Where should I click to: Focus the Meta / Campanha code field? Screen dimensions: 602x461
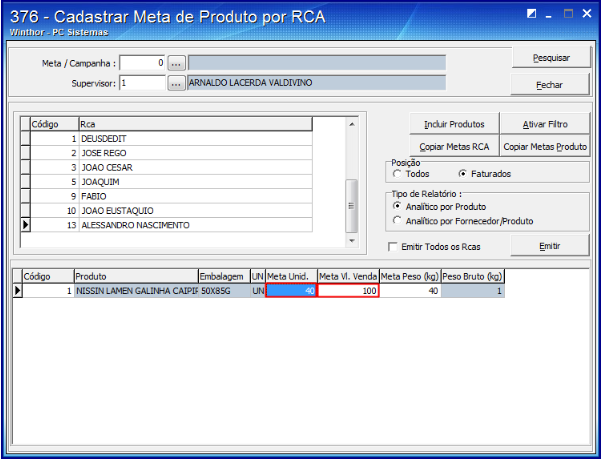[x=142, y=63]
